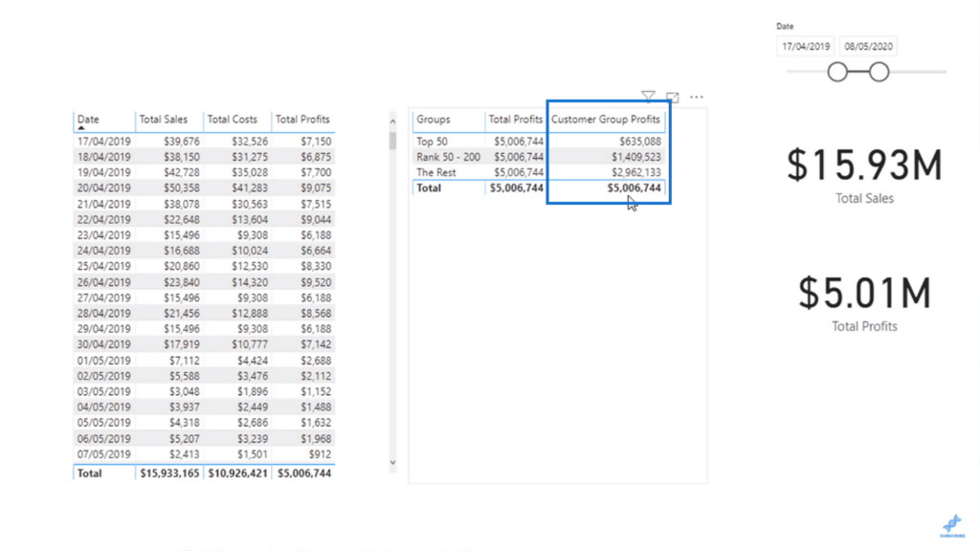Click the left handle of the date slider
980x551 pixels.
point(837,72)
